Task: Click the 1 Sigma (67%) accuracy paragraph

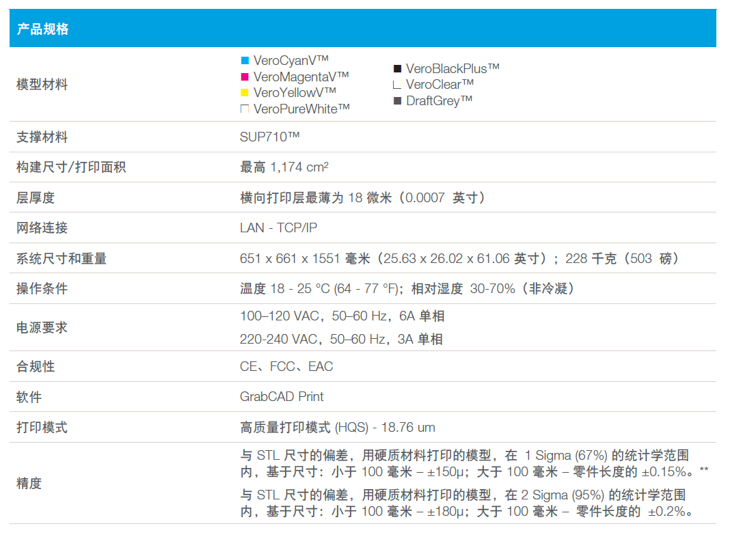Action: tap(474, 463)
